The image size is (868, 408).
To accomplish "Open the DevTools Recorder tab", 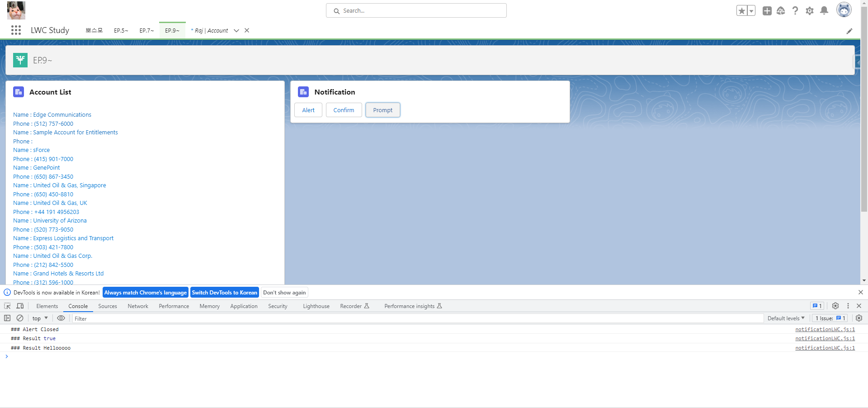I will point(354,306).
